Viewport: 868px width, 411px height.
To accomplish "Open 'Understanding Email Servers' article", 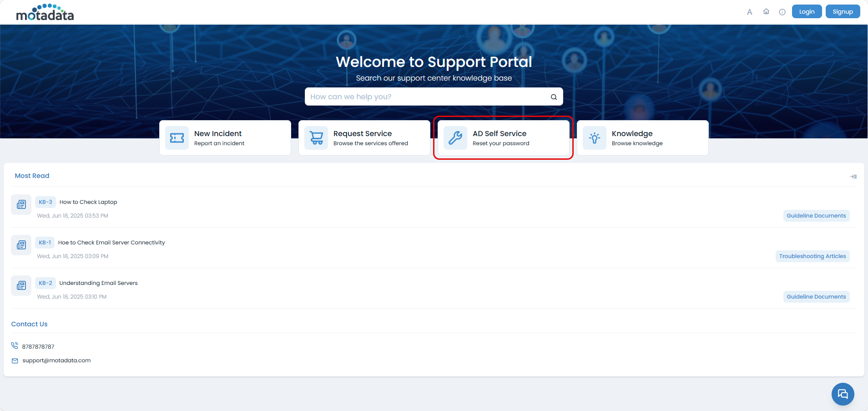I will pos(98,283).
